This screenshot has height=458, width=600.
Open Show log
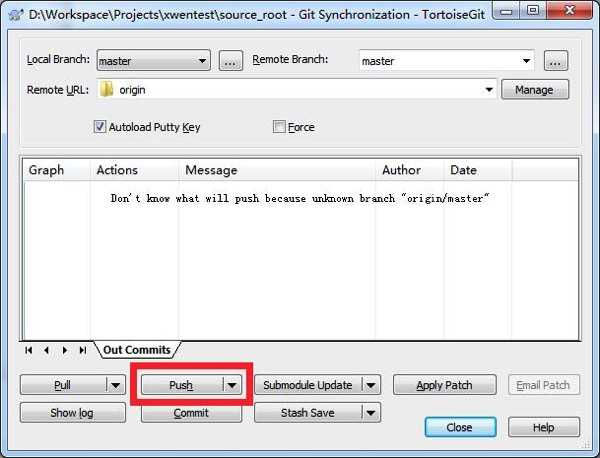tap(73, 413)
